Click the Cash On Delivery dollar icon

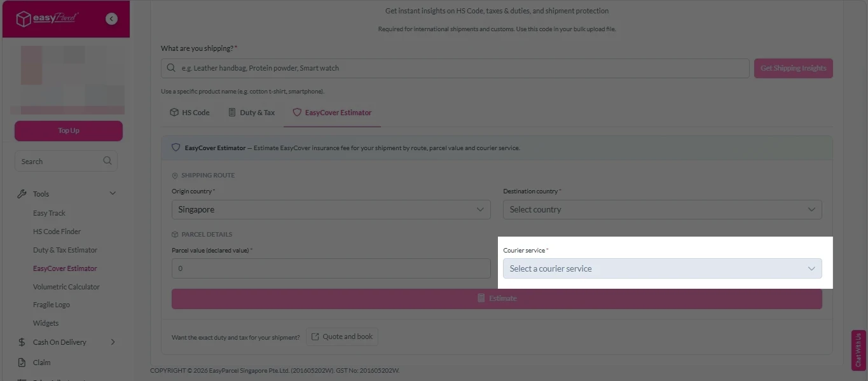pyautogui.click(x=22, y=342)
